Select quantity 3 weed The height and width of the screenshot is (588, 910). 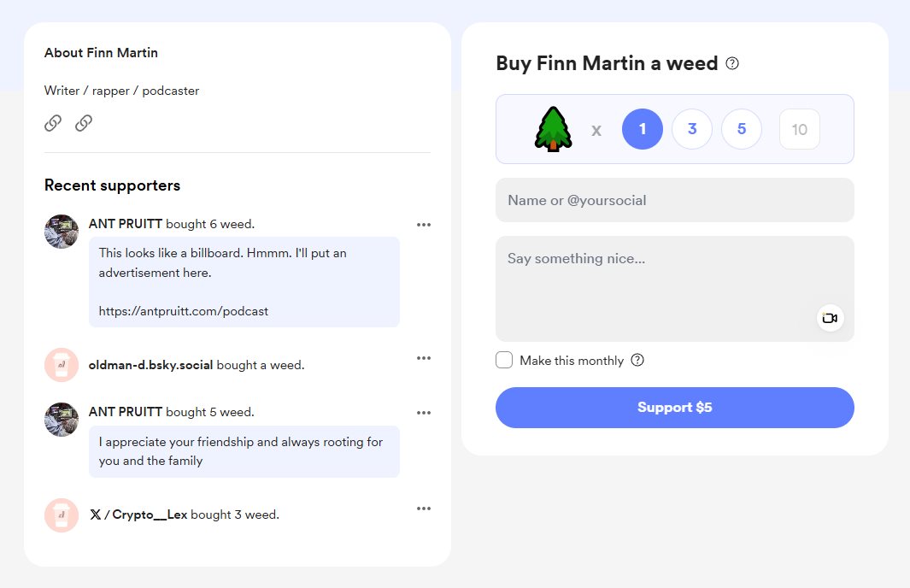click(692, 129)
